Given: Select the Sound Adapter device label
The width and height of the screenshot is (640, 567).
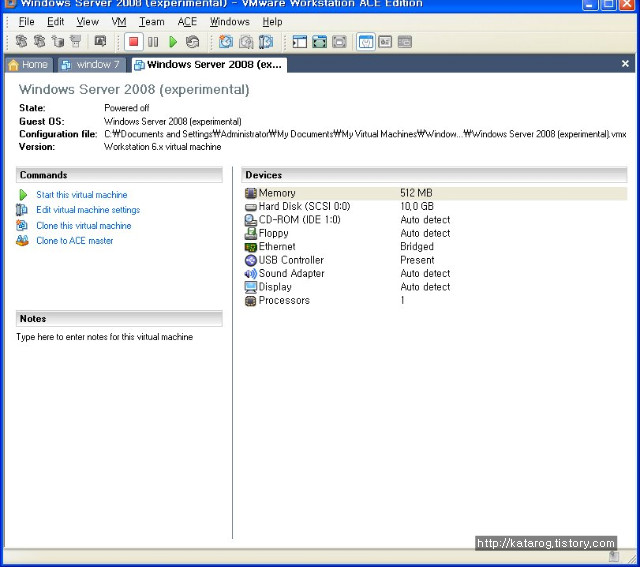Looking at the screenshot, I should (291, 273).
